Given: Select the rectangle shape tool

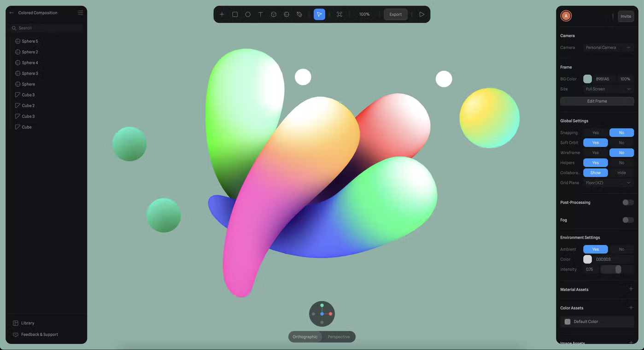Looking at the screenshot, I should coord(235,14).
